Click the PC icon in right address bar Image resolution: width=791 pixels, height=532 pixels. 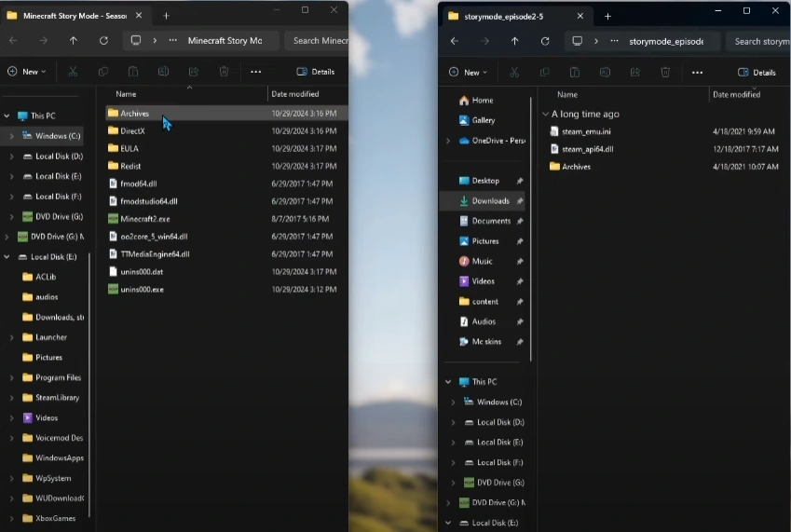[x=577, y=41]
